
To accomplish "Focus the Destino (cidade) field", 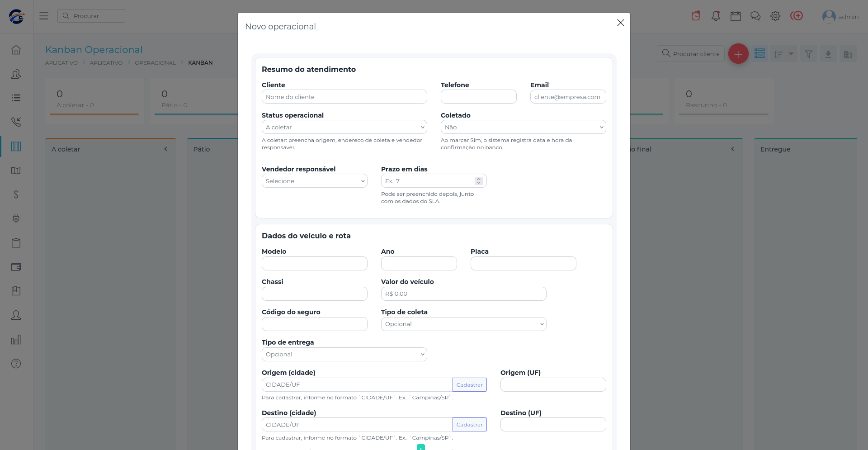I will [357, 425].
